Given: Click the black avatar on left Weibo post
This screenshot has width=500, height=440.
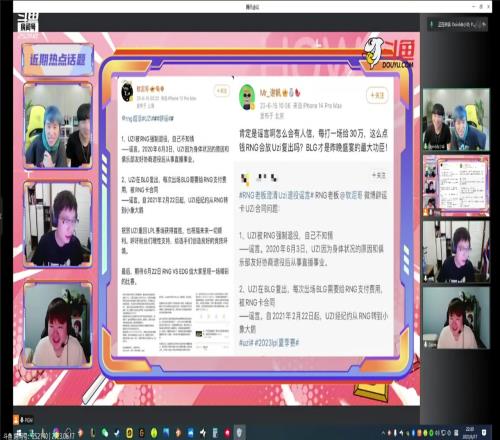Looking at the screenshot, I should [127, 91].
